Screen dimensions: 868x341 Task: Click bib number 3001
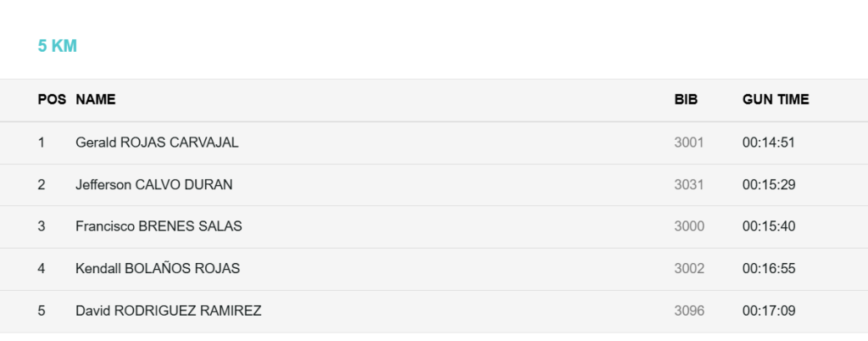(x=689, y=143)
